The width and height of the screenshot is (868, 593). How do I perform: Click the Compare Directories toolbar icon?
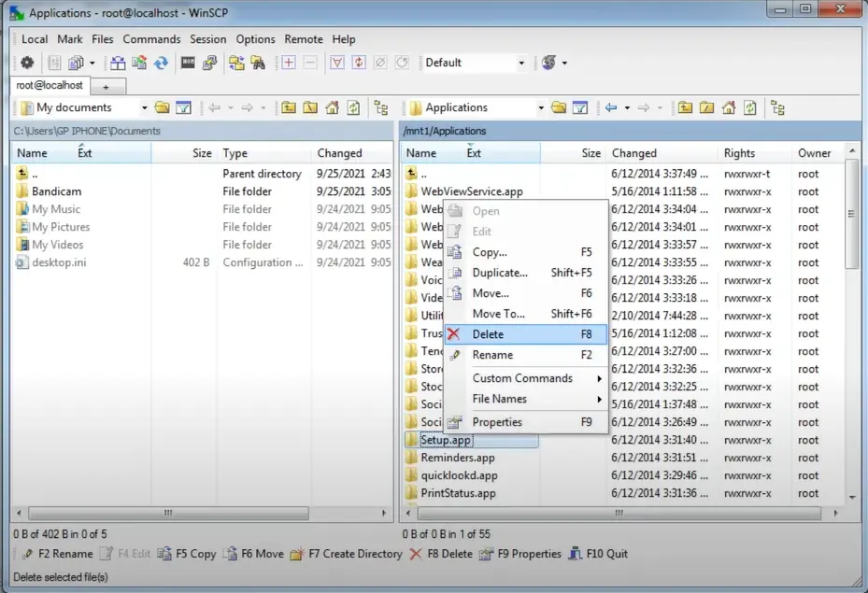click(118, 63)
